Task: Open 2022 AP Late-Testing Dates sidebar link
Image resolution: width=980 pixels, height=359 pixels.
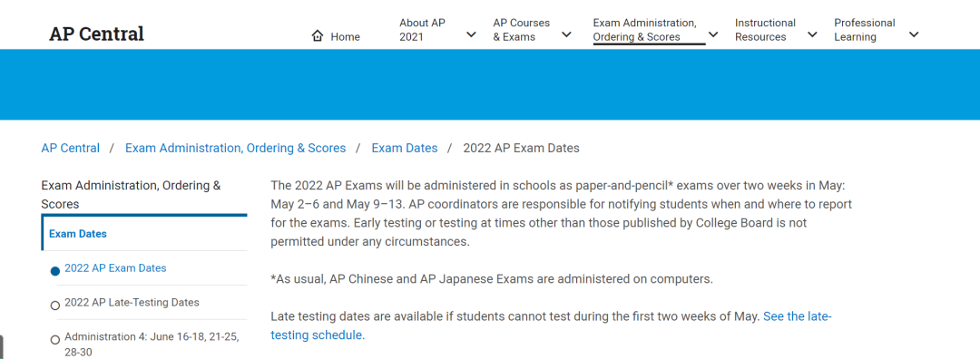Action: click(x=132, y=302)
